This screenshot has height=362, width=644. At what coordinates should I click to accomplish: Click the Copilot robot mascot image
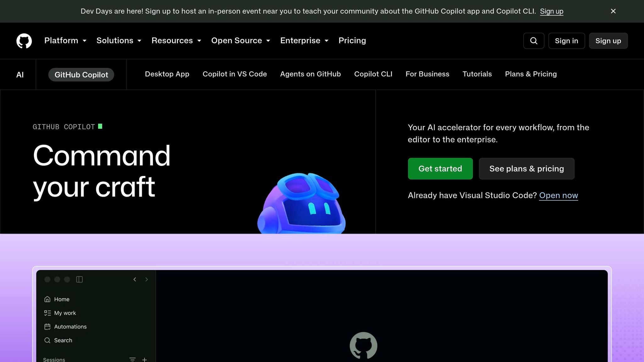302,203
